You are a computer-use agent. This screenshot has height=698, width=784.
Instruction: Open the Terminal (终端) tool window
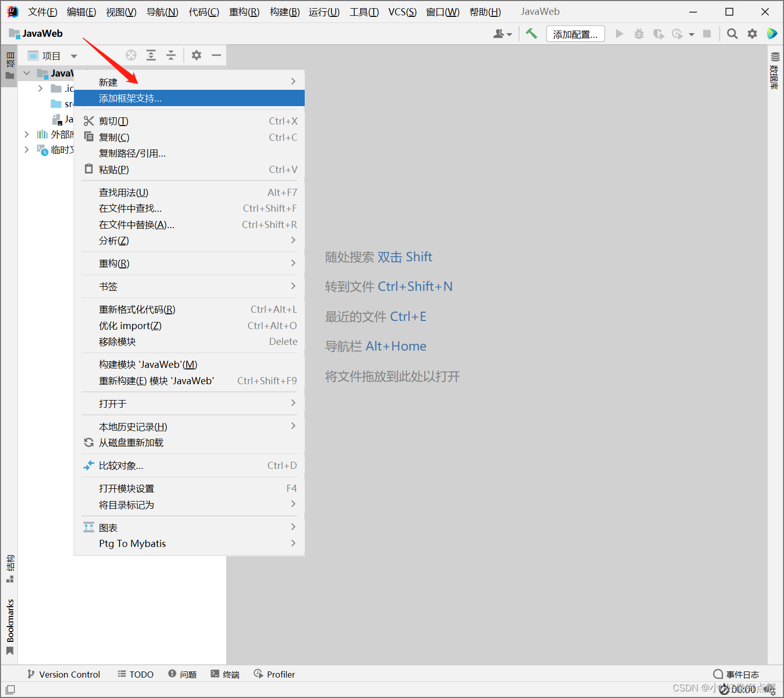225,674
